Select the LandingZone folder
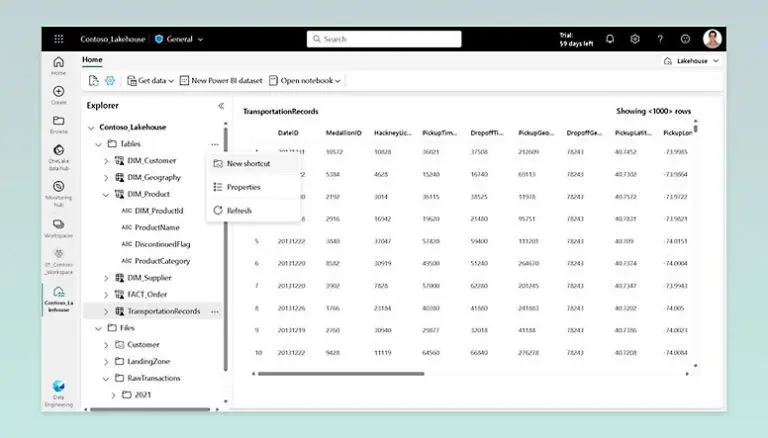This screenshot has width=768, height=438. (x=150, y=361)
